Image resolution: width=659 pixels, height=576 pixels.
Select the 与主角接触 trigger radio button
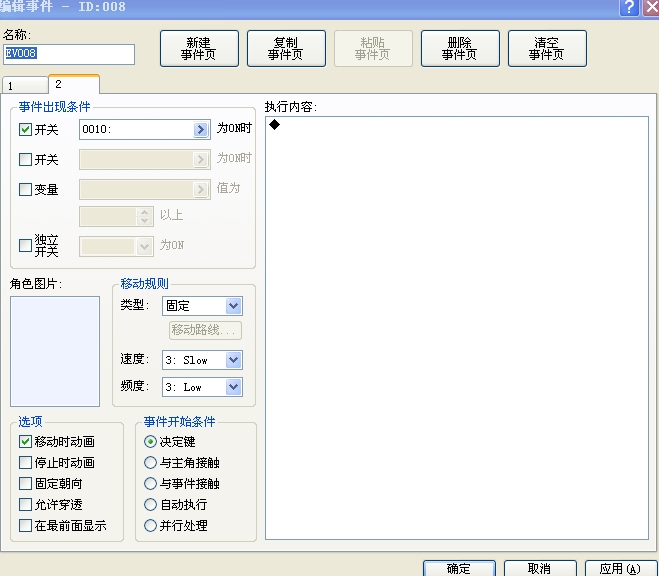(x=150, y=463)
